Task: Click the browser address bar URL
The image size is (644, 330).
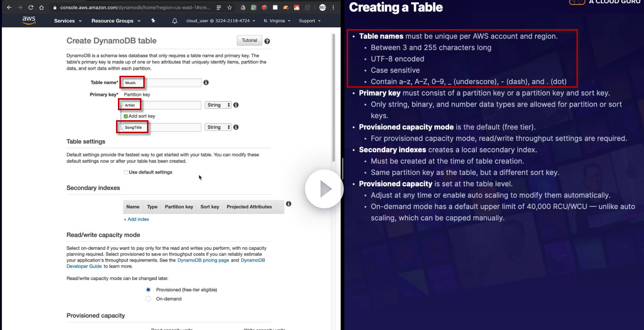Action: click(135, 7)
